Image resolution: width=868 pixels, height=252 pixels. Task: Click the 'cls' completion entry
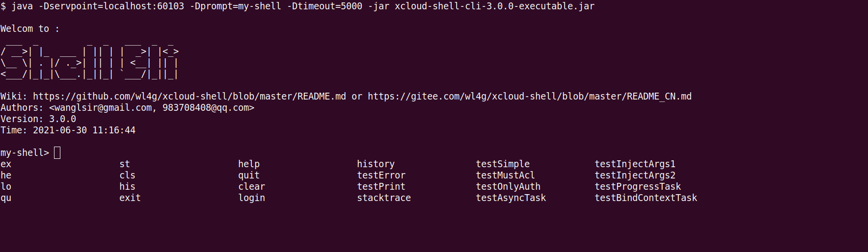click(127, 176)
